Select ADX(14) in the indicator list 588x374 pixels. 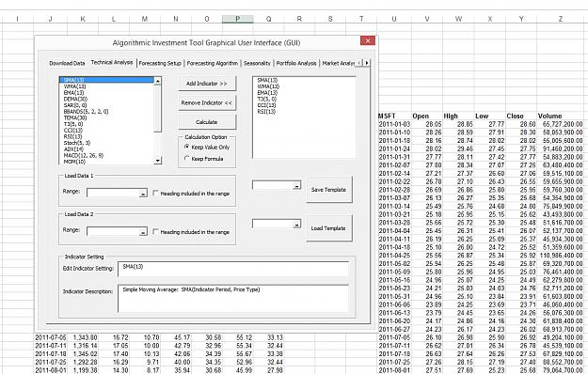click(106, 149)
